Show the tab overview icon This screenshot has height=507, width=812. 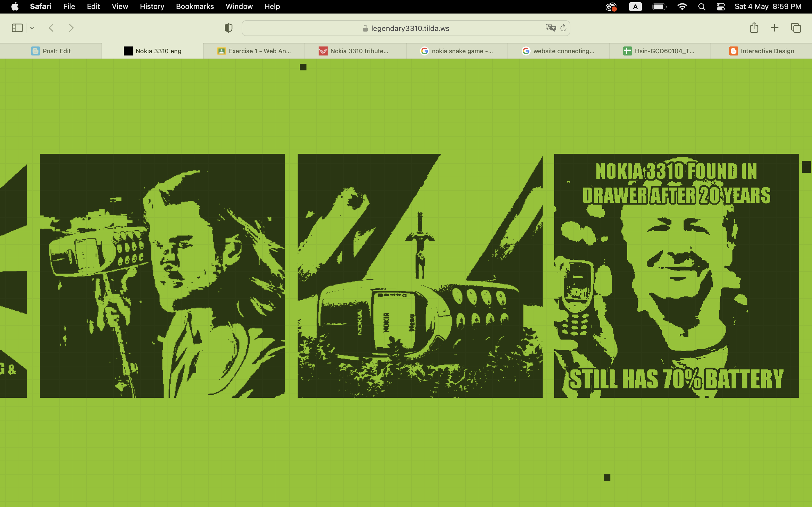796,28
